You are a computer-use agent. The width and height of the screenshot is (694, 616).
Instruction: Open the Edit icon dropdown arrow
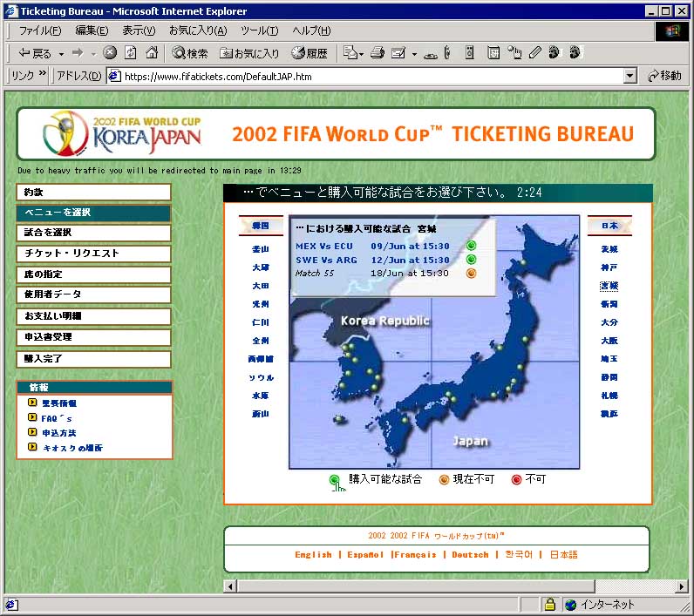point(414,54)
